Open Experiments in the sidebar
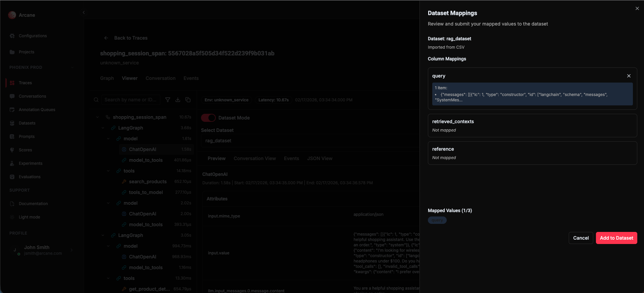The image size is (644, 293). pos(31,163)
